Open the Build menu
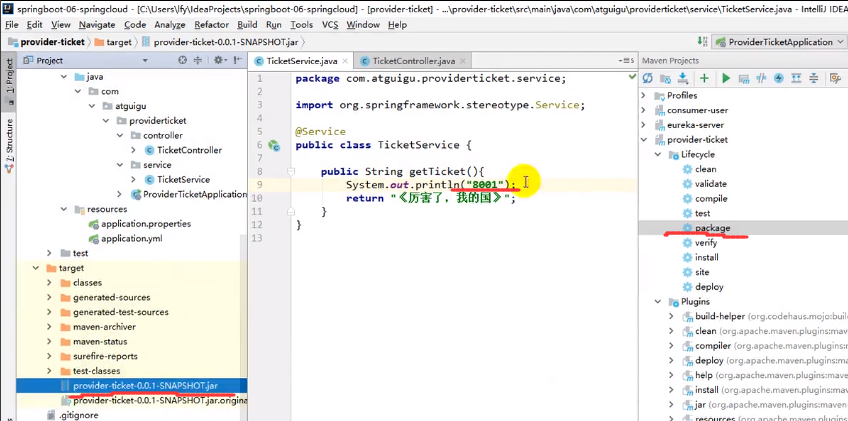 click(x=247, y=25)
